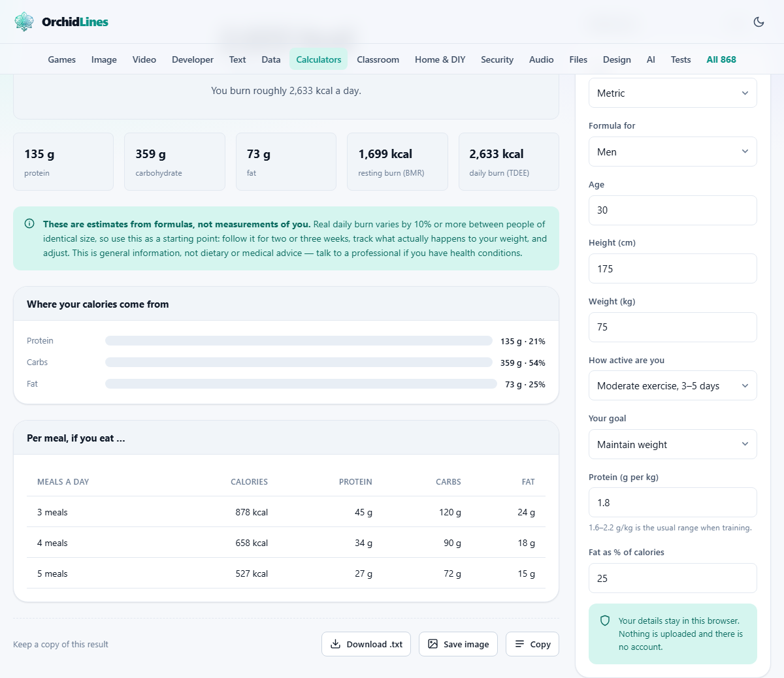Click the Height (cm) input field
The height and width of the screenshot is (678, 784).
coord(673,268)
